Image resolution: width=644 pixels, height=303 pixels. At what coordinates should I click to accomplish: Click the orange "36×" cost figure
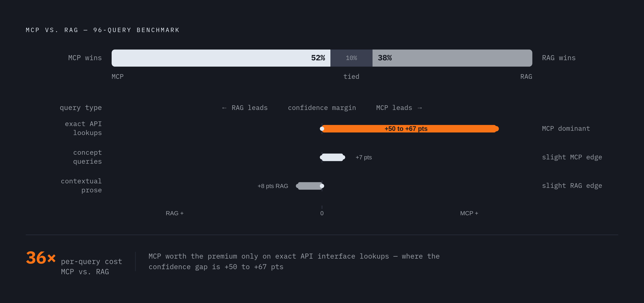(41, 258)
